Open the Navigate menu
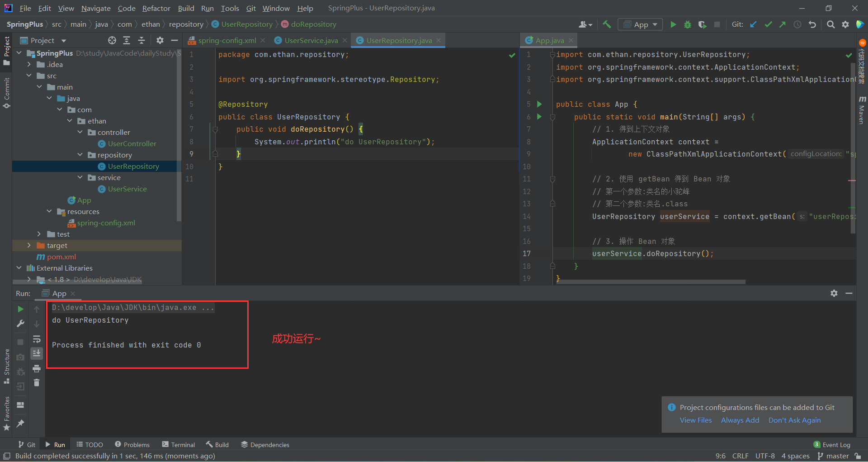Viewport: 868px width, 462px height. point(96,8)
